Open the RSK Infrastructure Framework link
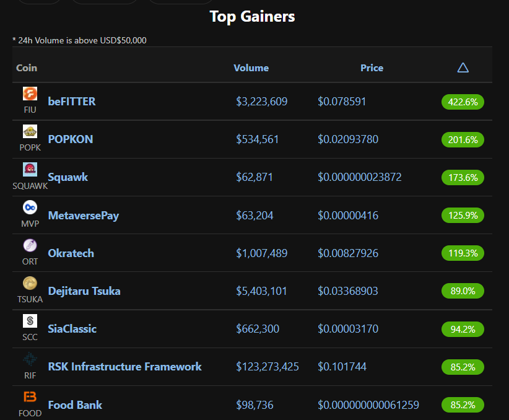This screenshot has height=420, width=509. pyautogui.click(x=124, y=366)
